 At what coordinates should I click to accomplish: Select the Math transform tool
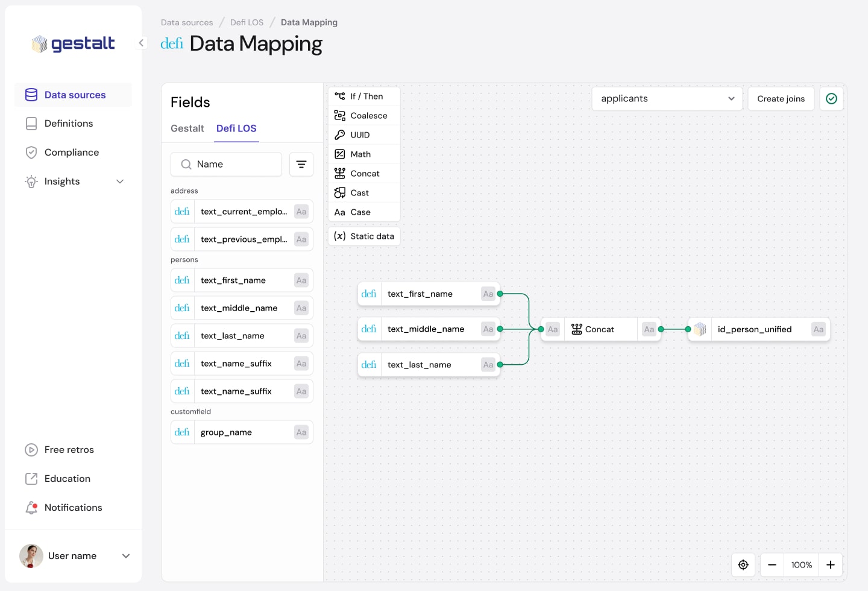coord(364,154)
